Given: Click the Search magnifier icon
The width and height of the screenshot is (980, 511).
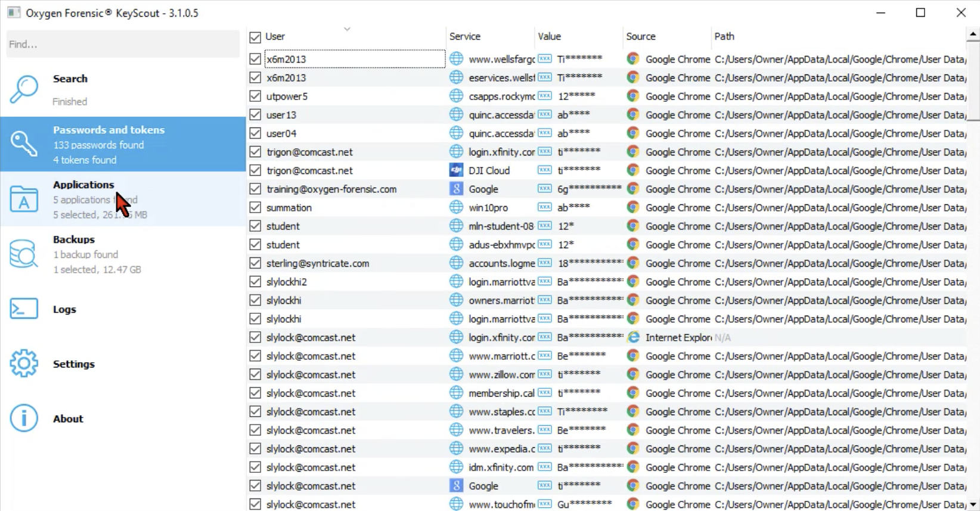Looking at the screenshot, I should point(24,89).
